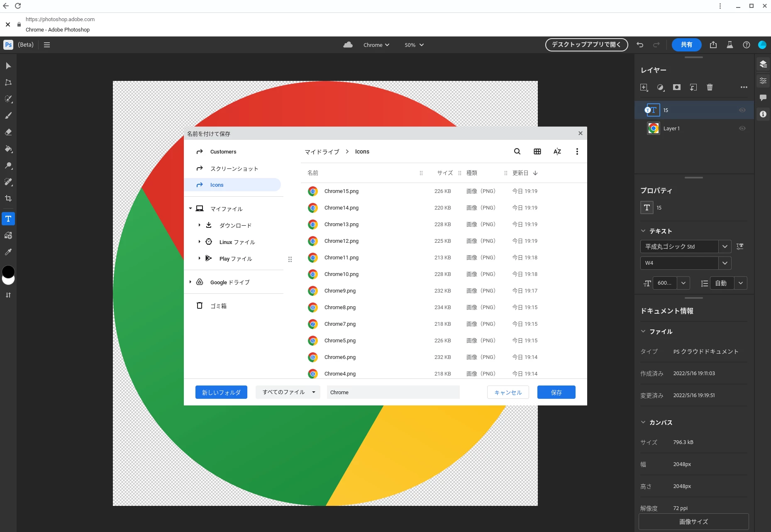Navigate to マイドライブ breadcrumb
This screenshot has width=771, height=532.
tap(322, 152)
